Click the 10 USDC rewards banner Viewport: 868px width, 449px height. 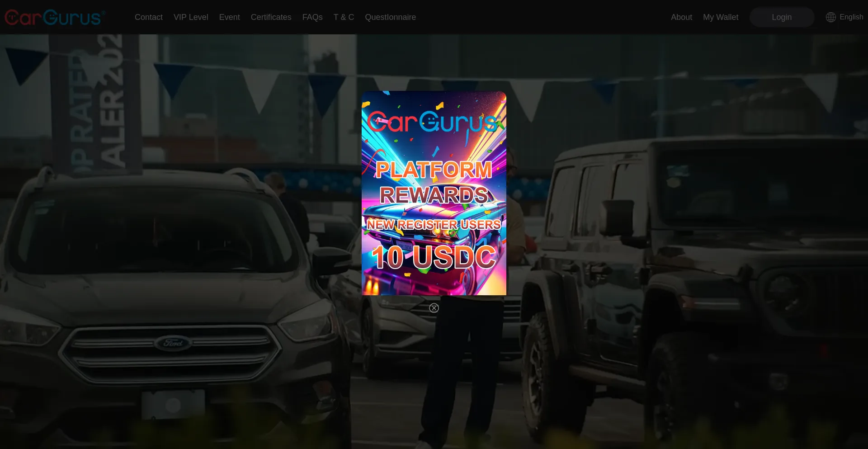pyautogui.click(x=434, y=258)
